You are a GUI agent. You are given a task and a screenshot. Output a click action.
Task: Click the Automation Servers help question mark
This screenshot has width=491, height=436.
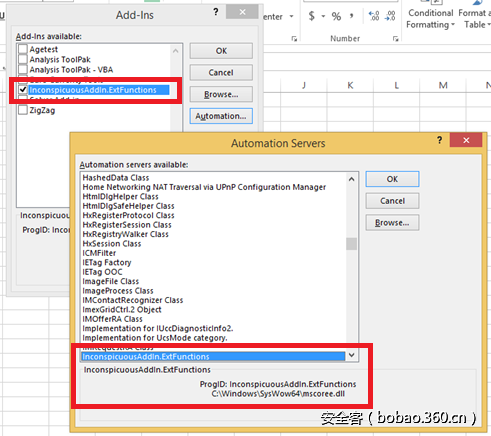(440, 140)
